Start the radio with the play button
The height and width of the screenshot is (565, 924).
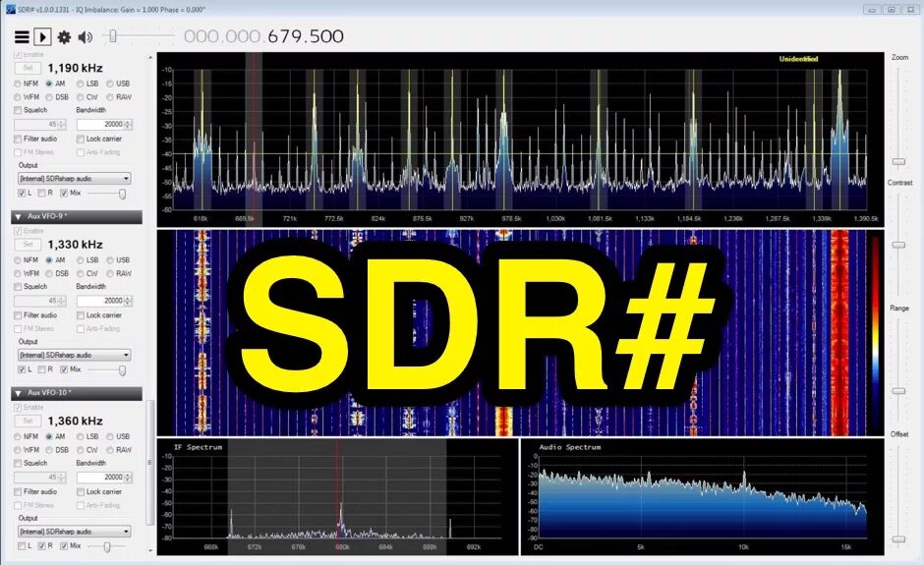coord(42,37)
